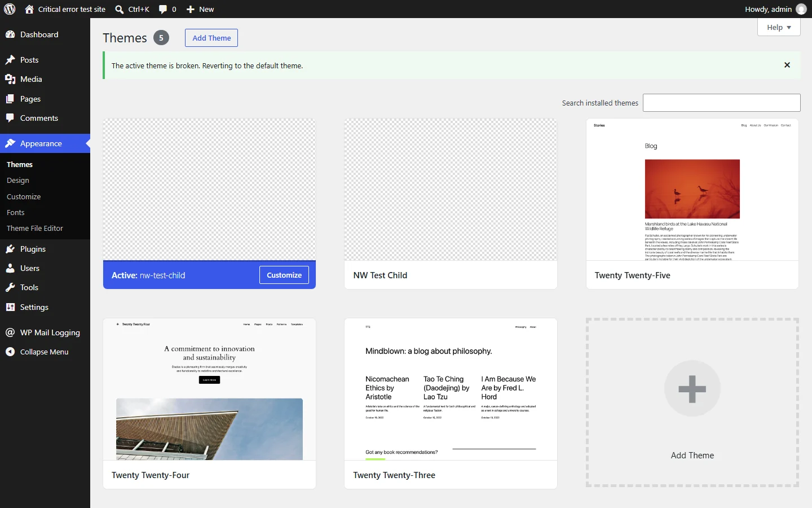Click Customize on the active nw-test-child theme
The image size is (812, 508).
tap(284, 275)
